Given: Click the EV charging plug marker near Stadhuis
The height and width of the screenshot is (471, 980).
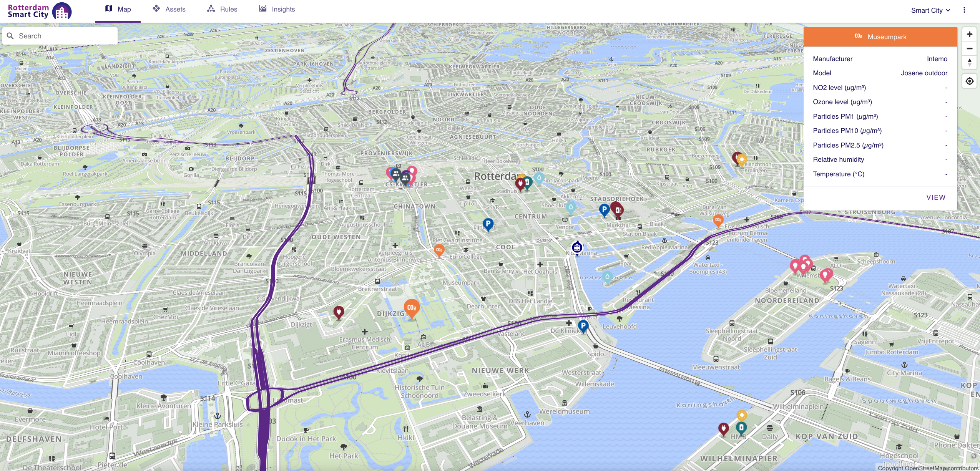Looking at the screenshot, I should 520,183.
